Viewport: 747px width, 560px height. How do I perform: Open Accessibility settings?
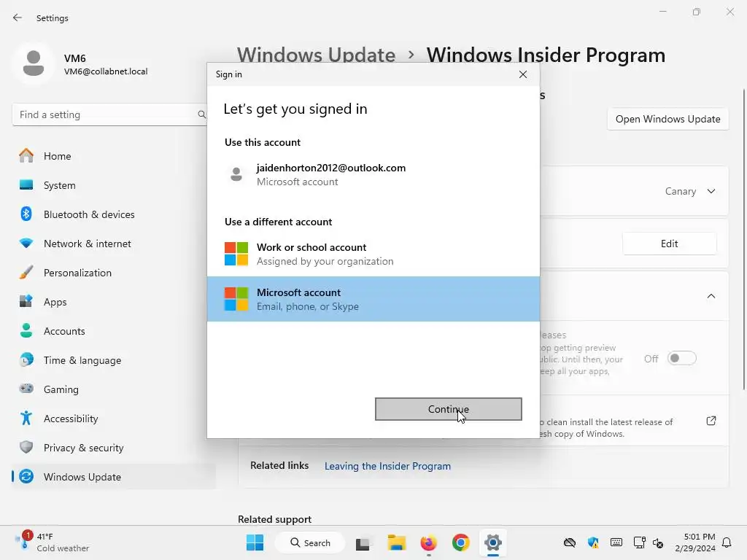pos(113,419)
